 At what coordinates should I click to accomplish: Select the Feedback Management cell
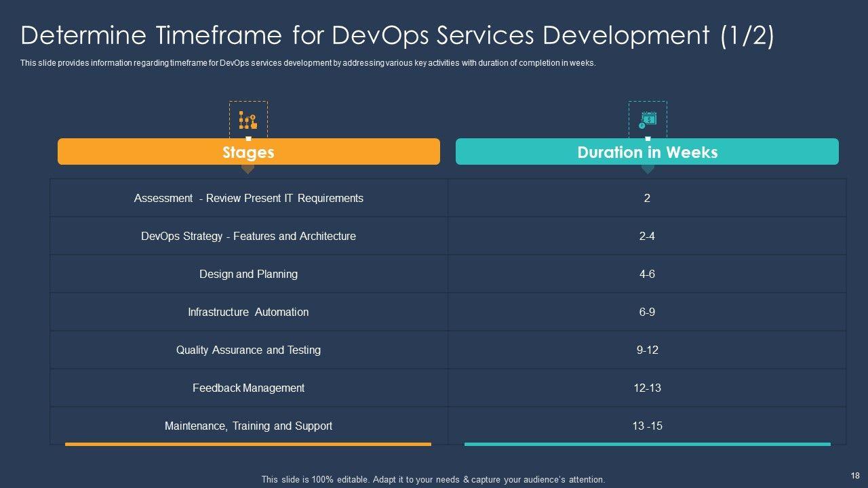tap(248, 388)
